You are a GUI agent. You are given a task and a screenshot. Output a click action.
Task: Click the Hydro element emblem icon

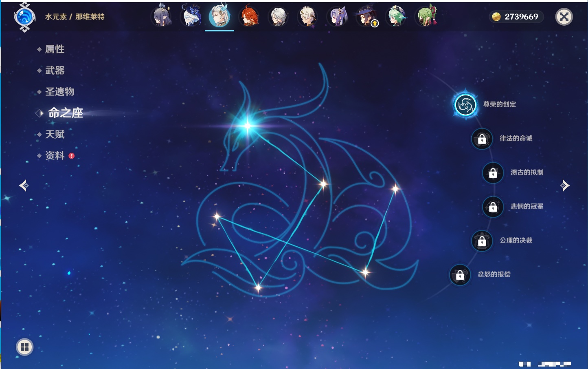(x=24, y=17)
